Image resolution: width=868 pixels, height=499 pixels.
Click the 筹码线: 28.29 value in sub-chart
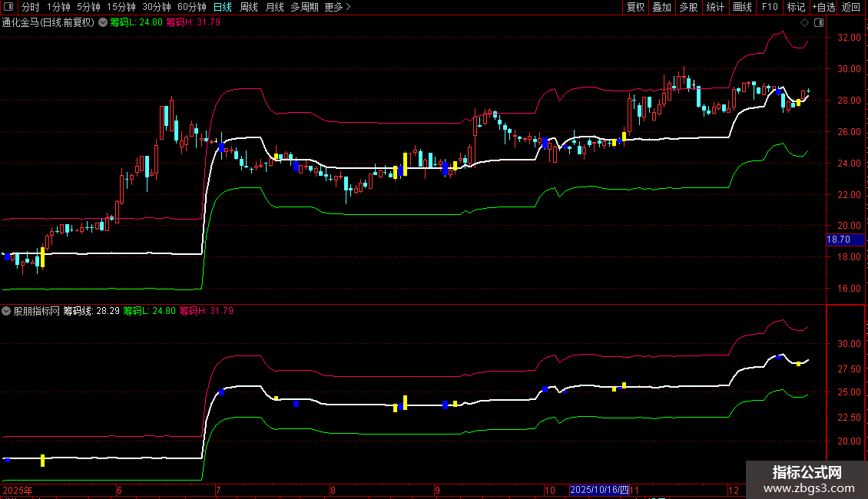tap(91, 311)
